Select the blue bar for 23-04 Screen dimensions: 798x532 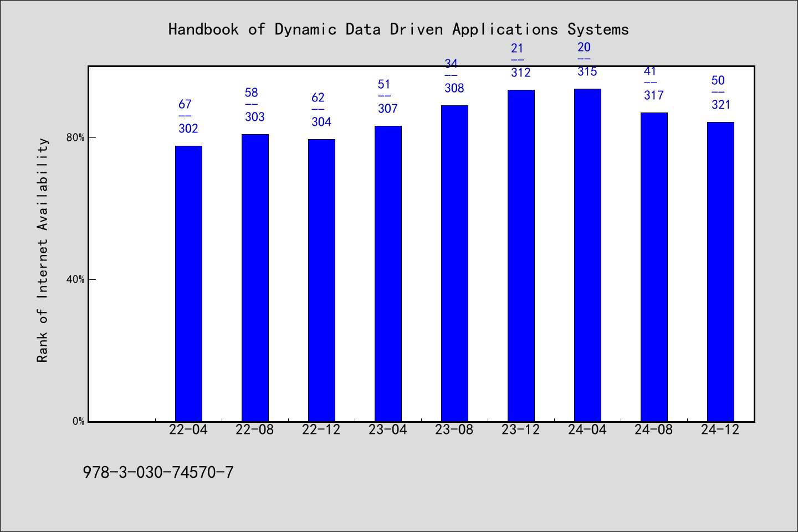click(x=388, y=274)
